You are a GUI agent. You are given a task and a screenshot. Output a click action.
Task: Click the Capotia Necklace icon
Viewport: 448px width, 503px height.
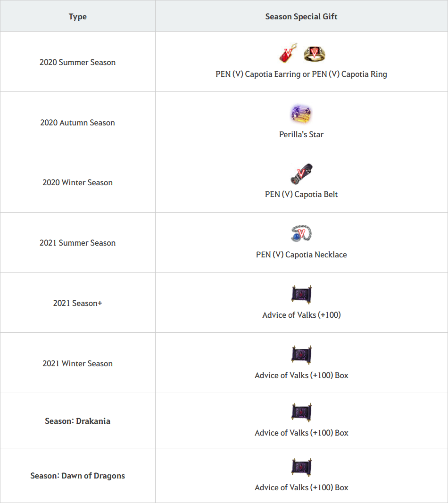pos(301,233)
